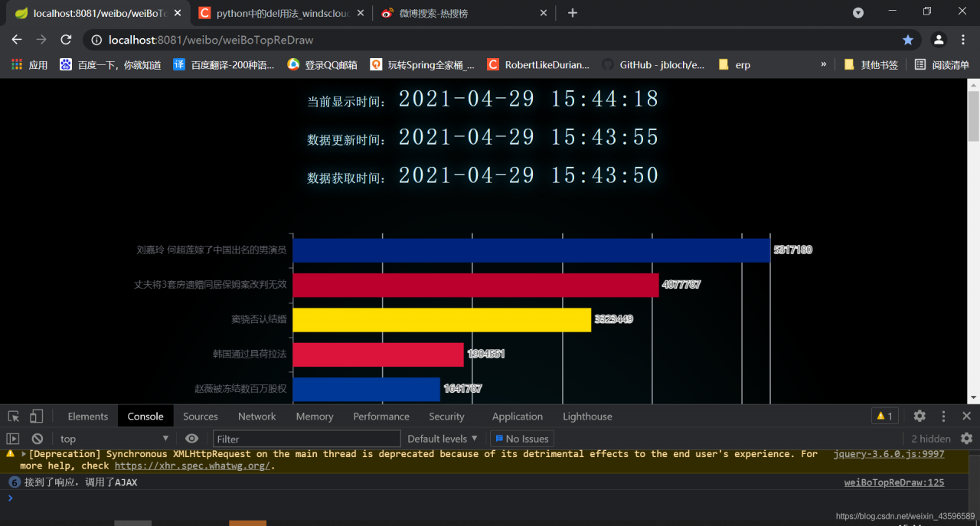Open the erp bookmarks folder
This screenshot has width=980, height=526.
pyautogui.click(x=734, y=65)
